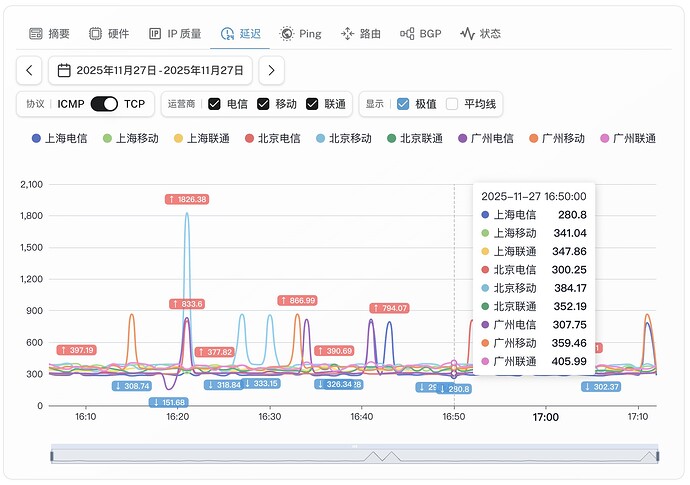This screenshot has height=485, width=690.
Task: Click the 333.15 minimum marker
Action: point(261,383)
